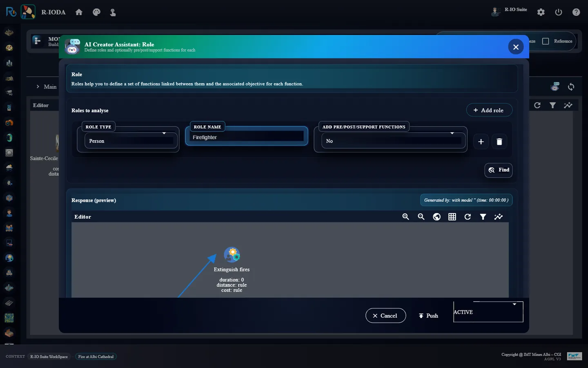Screen dimensions: 588x368
Task: Zoom out on the preview editor
Action: (421, 217)
